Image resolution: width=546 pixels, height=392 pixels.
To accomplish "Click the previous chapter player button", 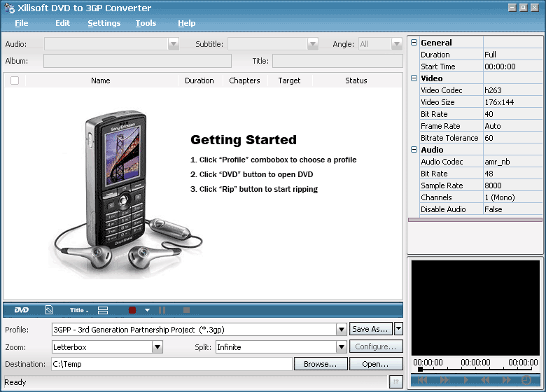I will (x=422, y=380).
